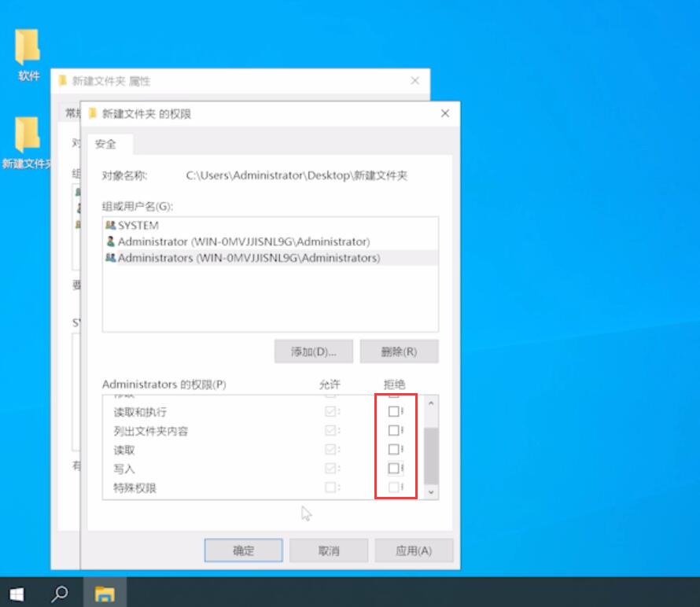Select the 新建文件夹 desktop folder icon
The height and width of the screenshot is (607, 700).
click(x=27, y=143)
